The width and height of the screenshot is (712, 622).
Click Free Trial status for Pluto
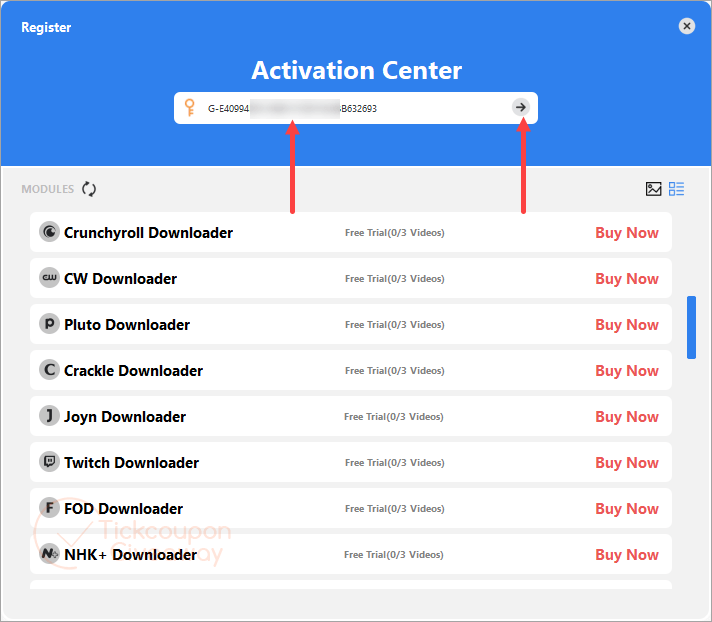click(395, 325)
